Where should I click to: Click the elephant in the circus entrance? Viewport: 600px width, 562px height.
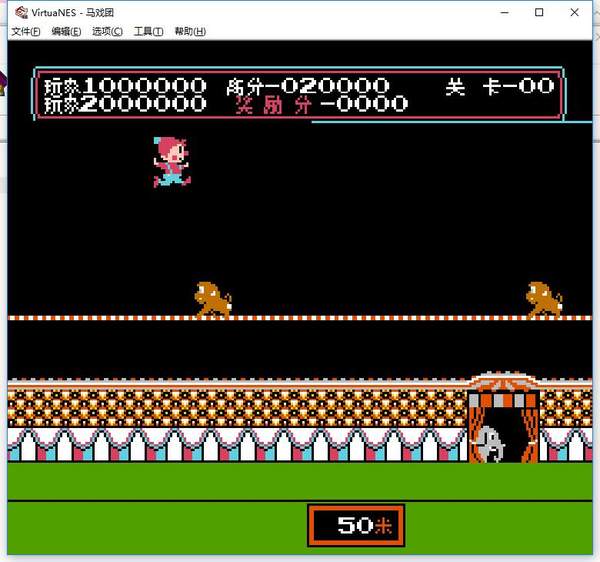tap(490, 444)
